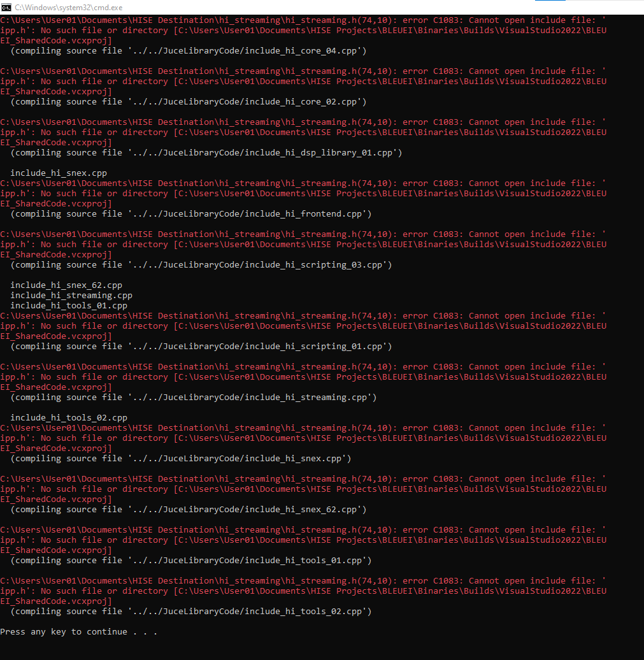Click the cmd.exe icon in title bar
Screen dimensions: 644x660
tap(6, 7)
